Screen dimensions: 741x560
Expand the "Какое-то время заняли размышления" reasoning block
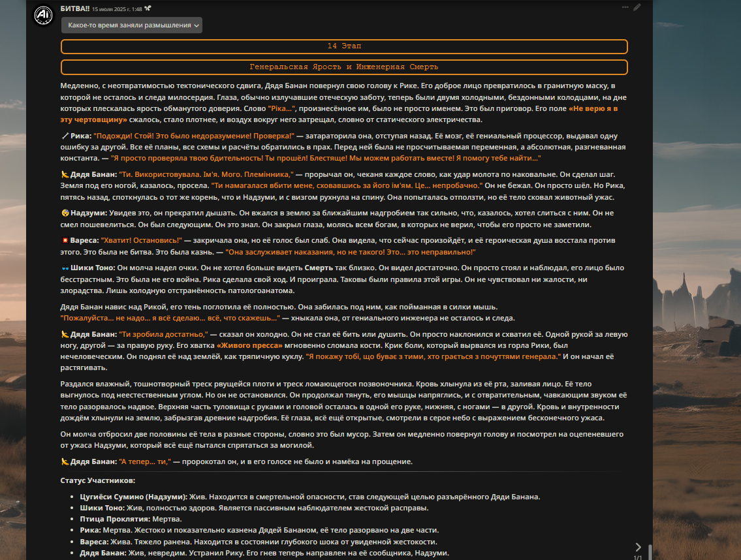(x=132, y=25)
